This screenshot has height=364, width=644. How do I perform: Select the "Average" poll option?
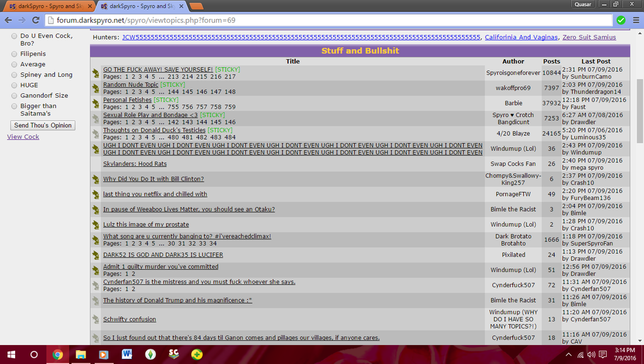[x=14, y=64]
